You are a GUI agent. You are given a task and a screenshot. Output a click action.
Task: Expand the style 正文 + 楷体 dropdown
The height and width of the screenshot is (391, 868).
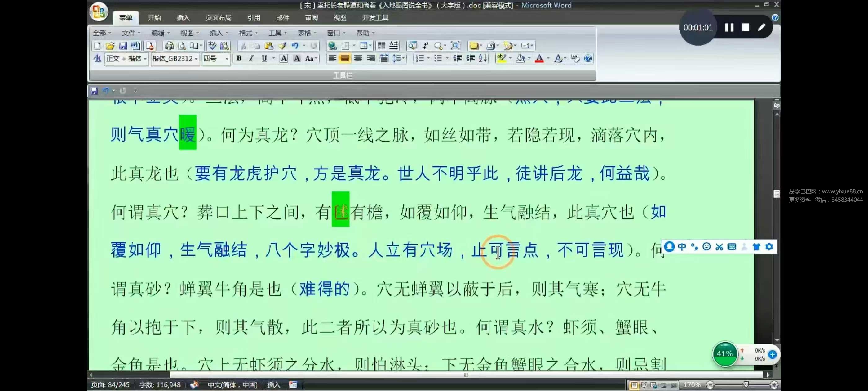tap(145, 59)
